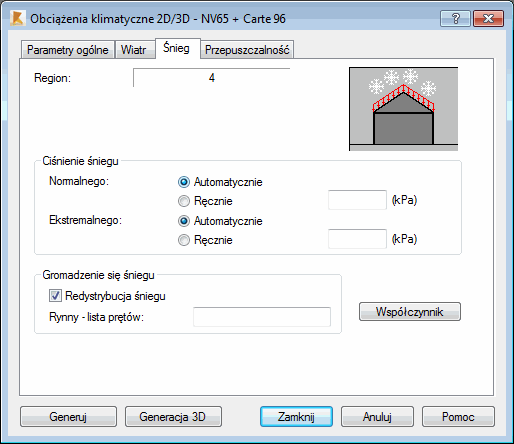This screenshot has height=444, width=514.
Task: Select Automatycznie for Normalnego snow pressure
Action: click(184, 182)
